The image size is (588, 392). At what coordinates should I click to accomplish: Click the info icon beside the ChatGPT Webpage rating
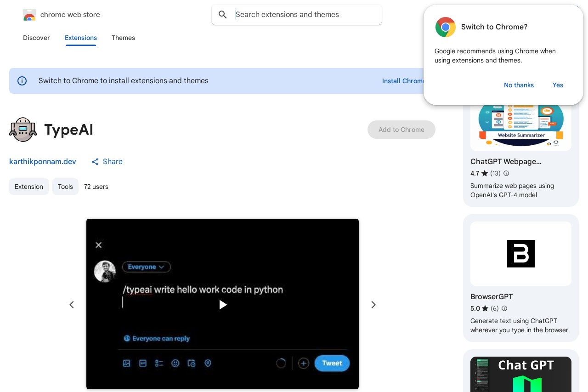[506, 174]
